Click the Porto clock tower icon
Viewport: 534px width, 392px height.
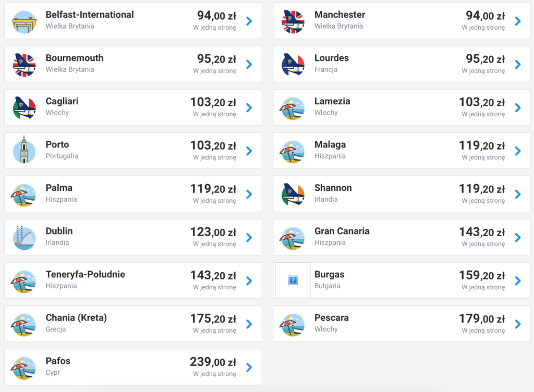tap(24, 151)
